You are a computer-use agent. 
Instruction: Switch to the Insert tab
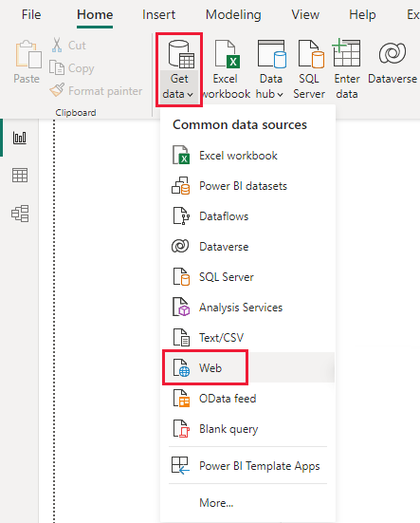158,14
